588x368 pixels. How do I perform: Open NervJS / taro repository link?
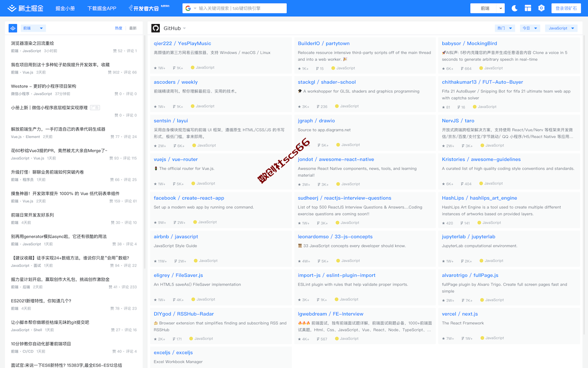pyautogui.click(x=458, y=121)
